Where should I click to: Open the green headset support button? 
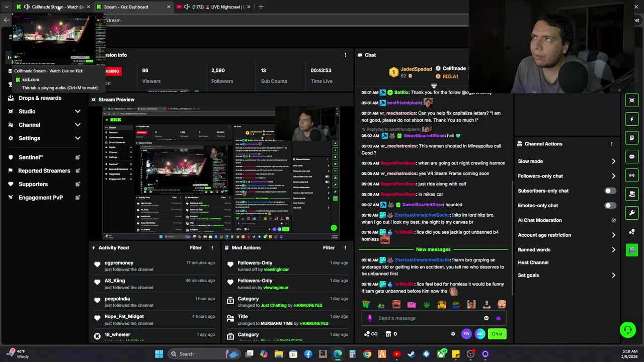[x=627, y=330]
